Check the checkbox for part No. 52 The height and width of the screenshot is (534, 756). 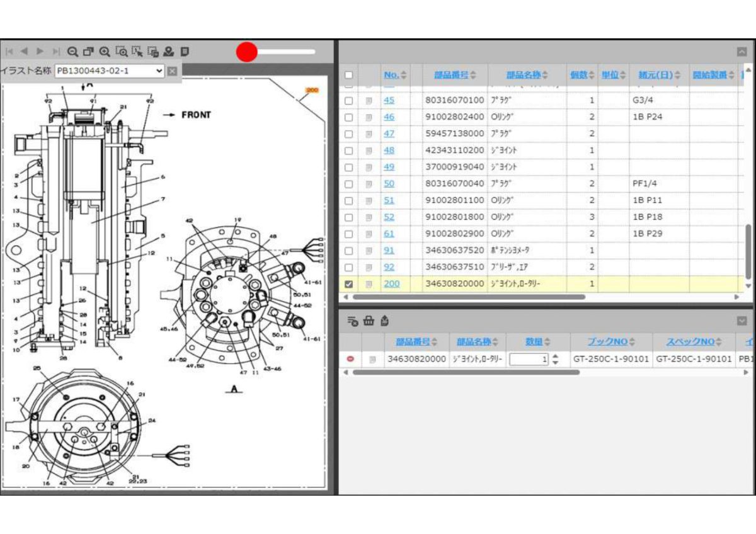(x=349, y=217)
